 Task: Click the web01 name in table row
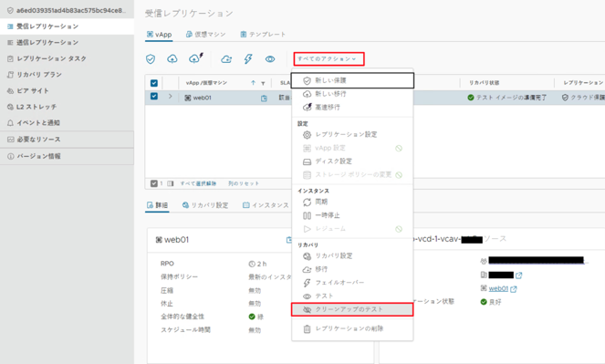[x=203, y=98]
